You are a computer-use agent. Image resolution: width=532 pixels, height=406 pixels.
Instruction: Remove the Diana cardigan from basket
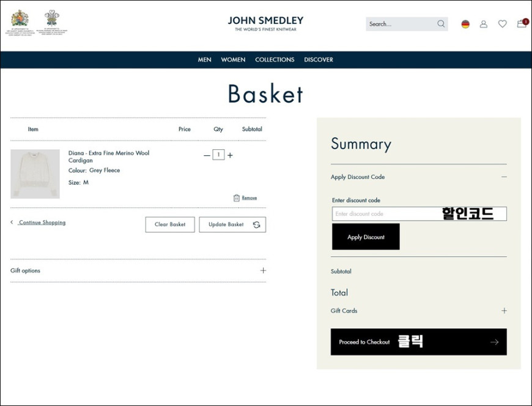click(x=249, y=197)
